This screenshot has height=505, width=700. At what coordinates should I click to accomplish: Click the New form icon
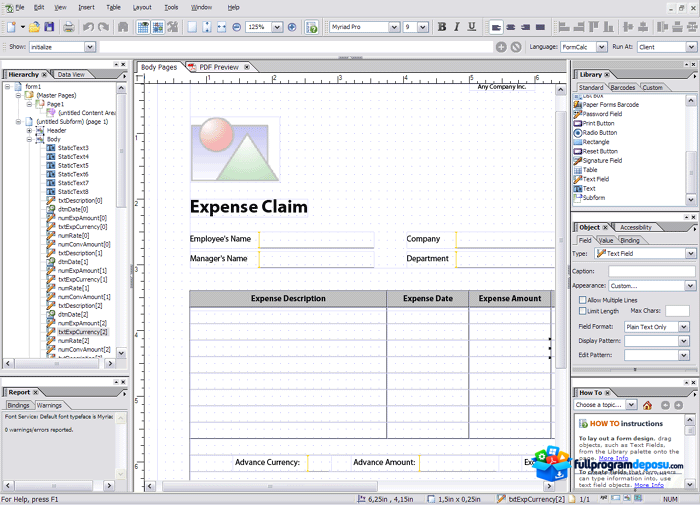(11, 27)
